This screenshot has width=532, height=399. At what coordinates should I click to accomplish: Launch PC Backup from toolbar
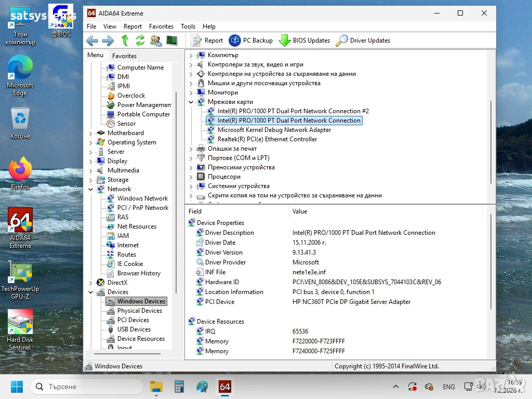click(251, 41)
